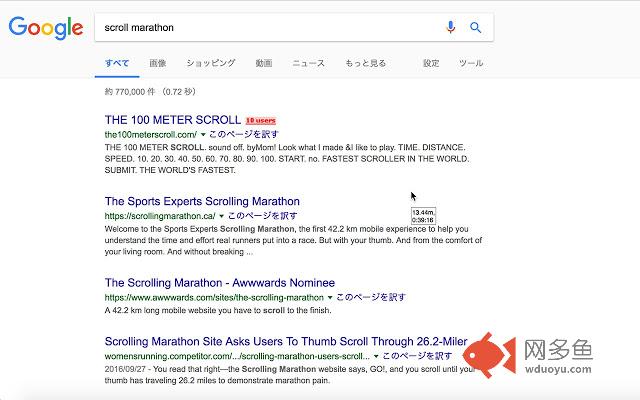Open The Scrolling Marathon - Awwwards Nominee result

[x=220, y=283]
